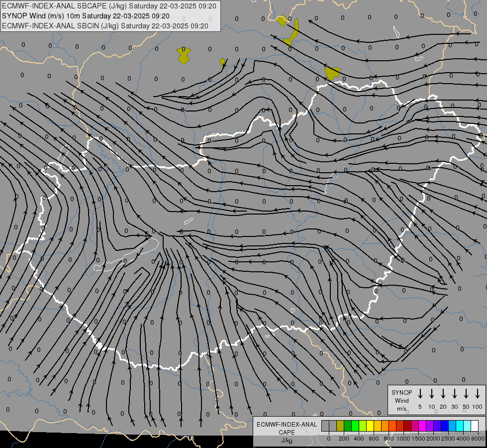Pick the brick red swatch left of 1000

pos(400,426)
